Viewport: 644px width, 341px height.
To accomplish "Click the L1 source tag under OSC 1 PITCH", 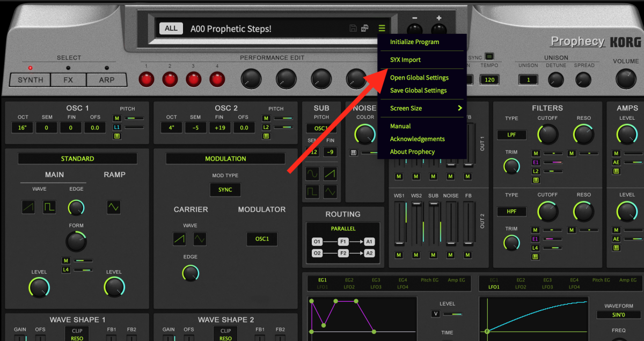I will pos(116,127).
